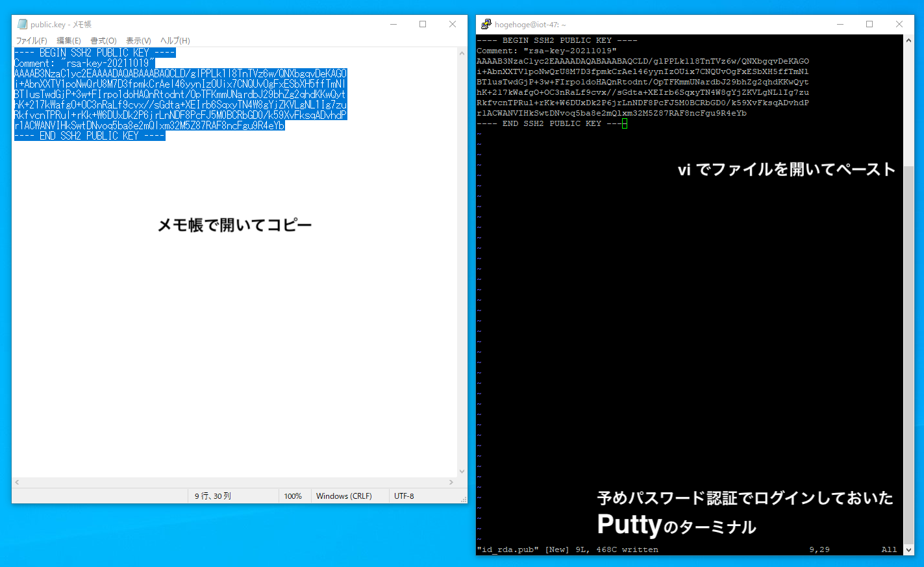Image resolution: width=924 pixels, height=567 pixels.
Task: Click the END SSH2 PUBLIC KEY line in Notepad
Action: point(90,136)
